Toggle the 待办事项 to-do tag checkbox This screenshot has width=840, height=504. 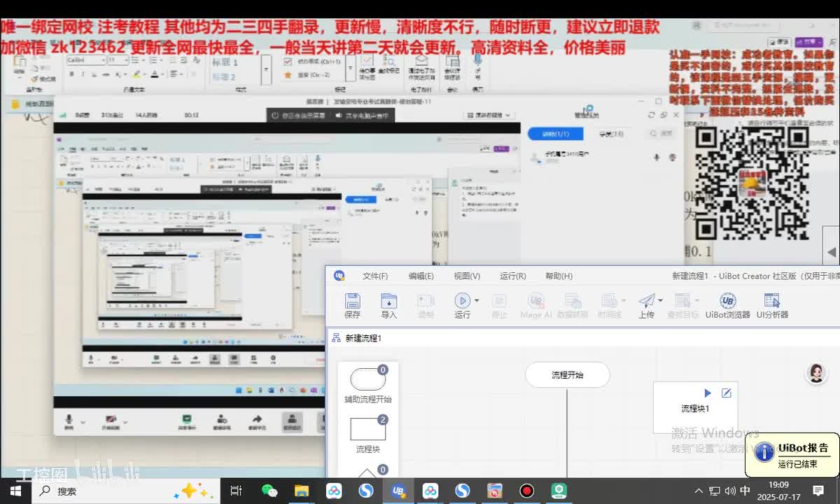[x=287, y=62]
